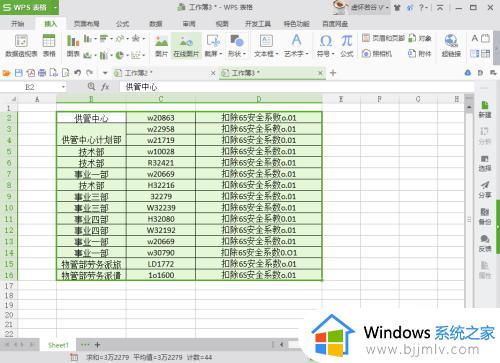Expand the 艺术字 dropdown arrow
The height and width of the screenshot is (363, 500).
(x=307, y=54)
